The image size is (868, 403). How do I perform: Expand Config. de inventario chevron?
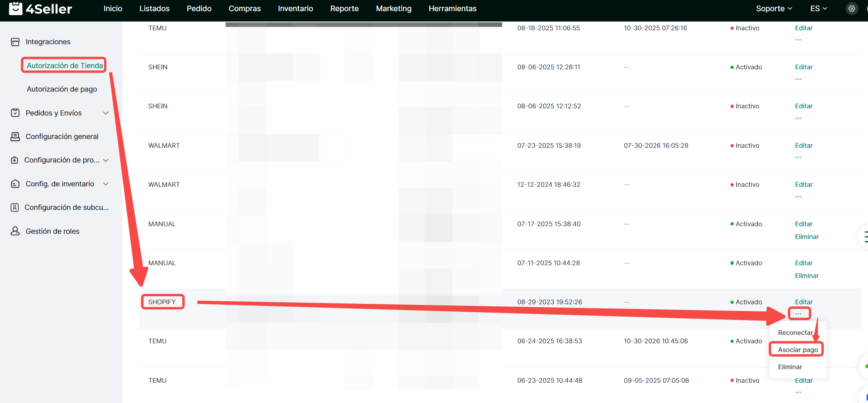[106, 184]
